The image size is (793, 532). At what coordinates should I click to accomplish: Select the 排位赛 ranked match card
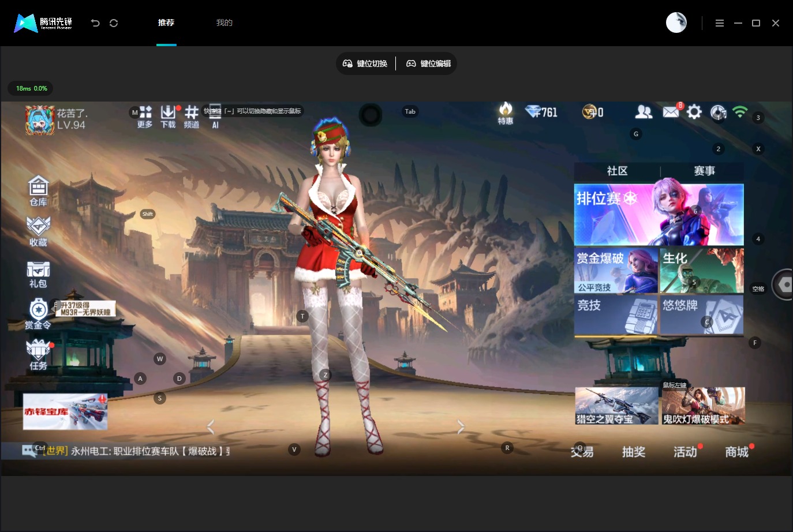(659, 215)
